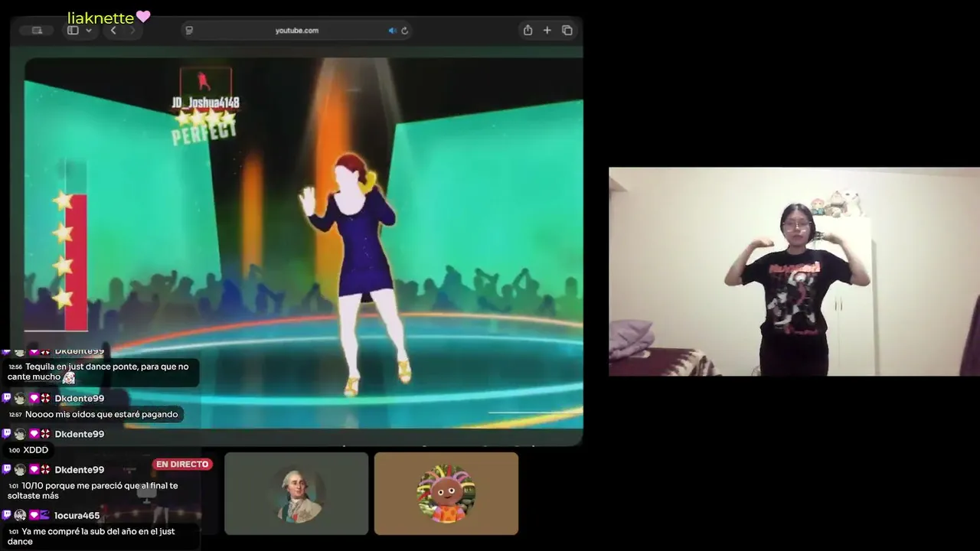980x551 pixels.
Task: Open the page menu icon in address bar
Action: coord(189,31)
